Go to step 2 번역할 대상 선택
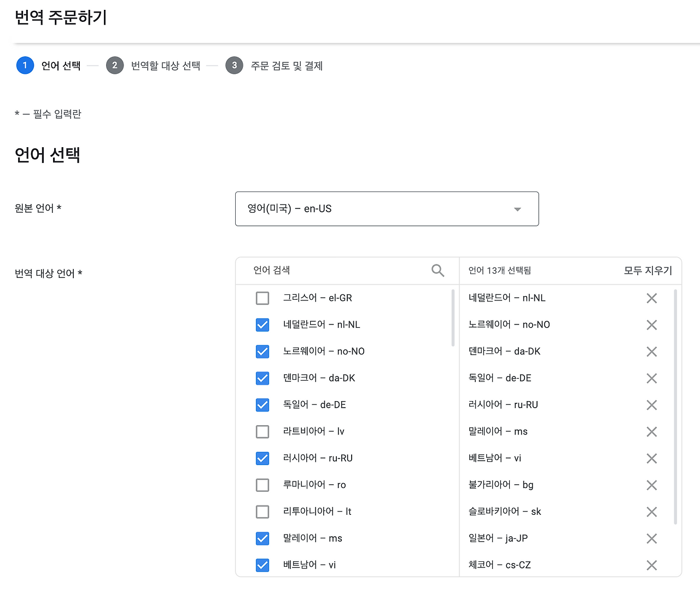 153,66
